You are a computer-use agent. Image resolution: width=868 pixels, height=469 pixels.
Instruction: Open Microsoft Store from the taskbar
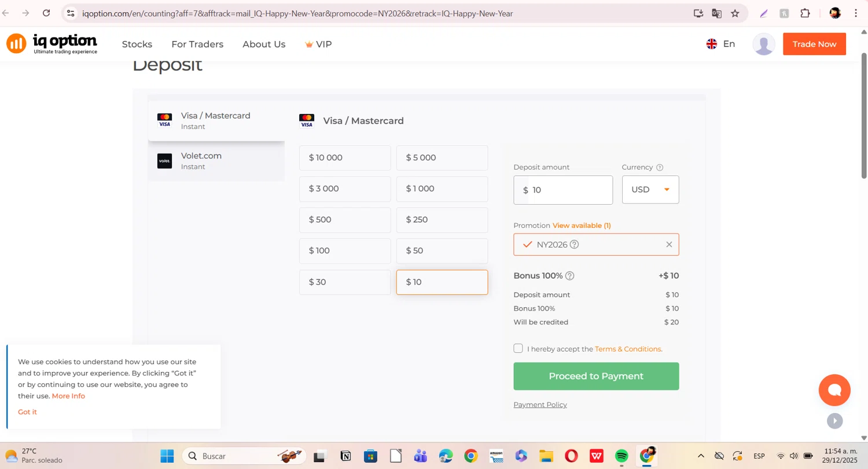coord(370,456)
